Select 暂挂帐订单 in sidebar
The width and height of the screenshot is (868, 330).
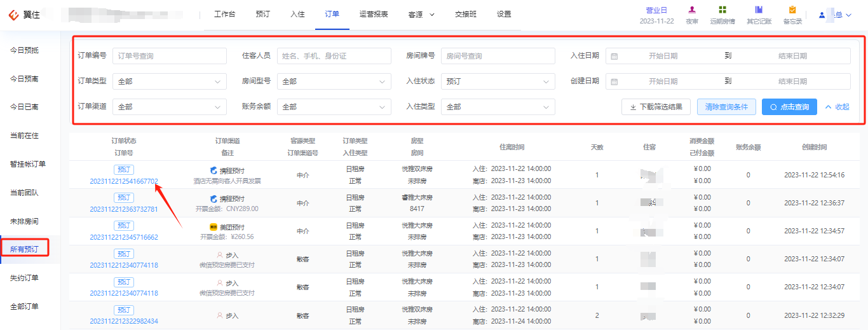(28, 164)
